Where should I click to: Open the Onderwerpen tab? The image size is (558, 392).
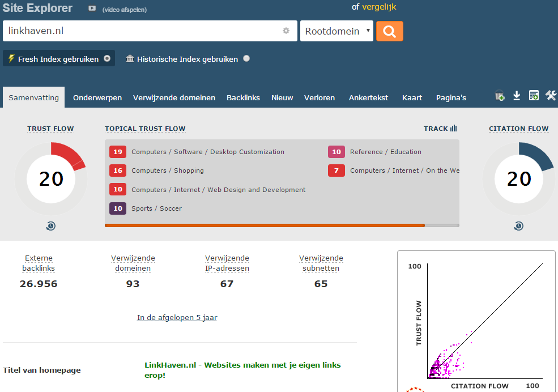point(97,98)
